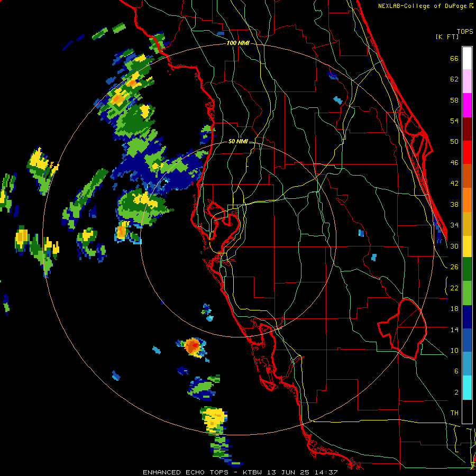476x476 pixels.
Task: Click the TOPS legend title
Action: [465, 31]
